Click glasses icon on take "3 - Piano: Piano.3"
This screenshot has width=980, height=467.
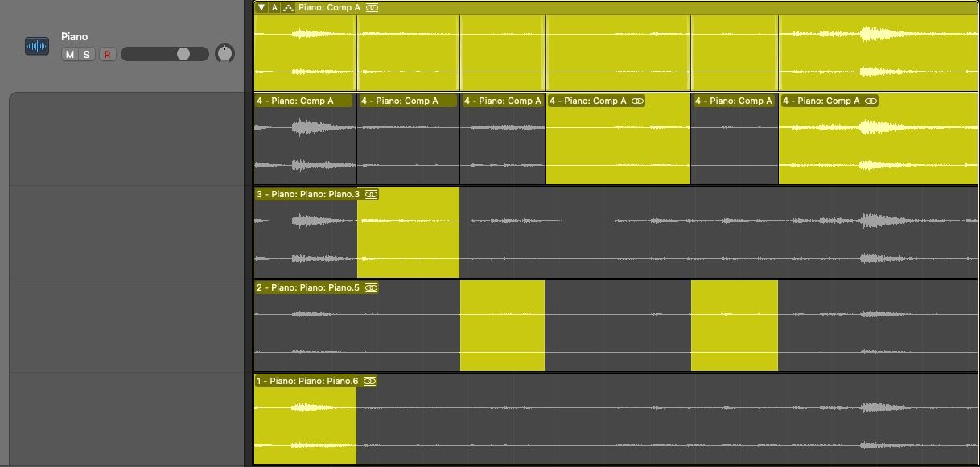pyautogui.click(x=371, y=194)
